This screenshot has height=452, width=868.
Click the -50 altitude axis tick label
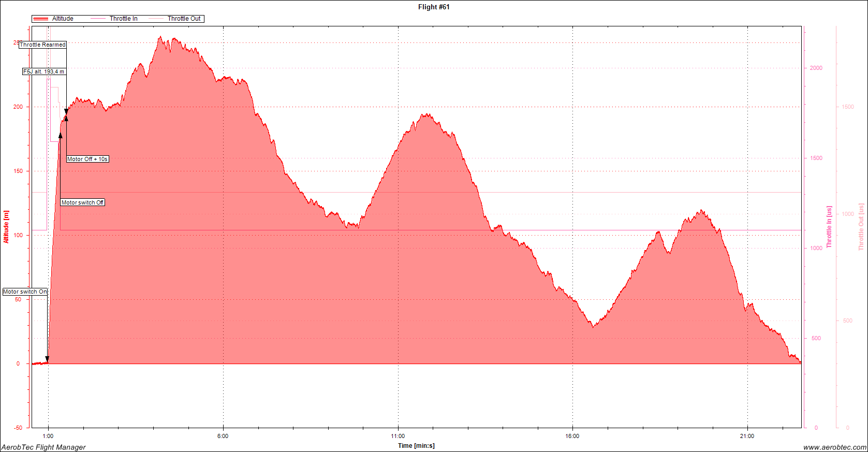click(x=18, y=428)
